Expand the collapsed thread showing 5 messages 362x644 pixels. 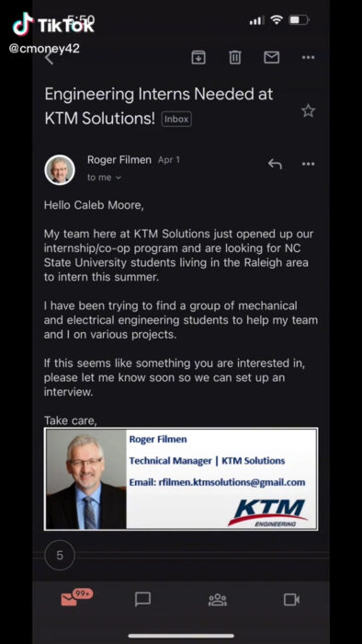60,556
